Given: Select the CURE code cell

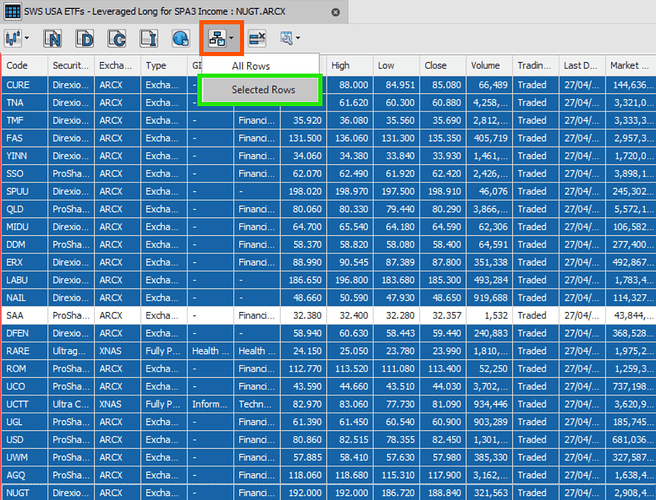Looking at the screenshot, I should point(25,85).
